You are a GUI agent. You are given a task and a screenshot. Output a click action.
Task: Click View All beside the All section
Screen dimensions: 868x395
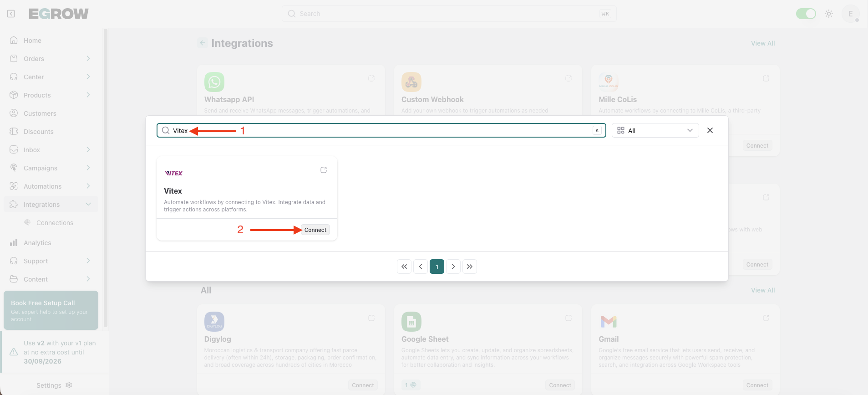click(763, 290)
